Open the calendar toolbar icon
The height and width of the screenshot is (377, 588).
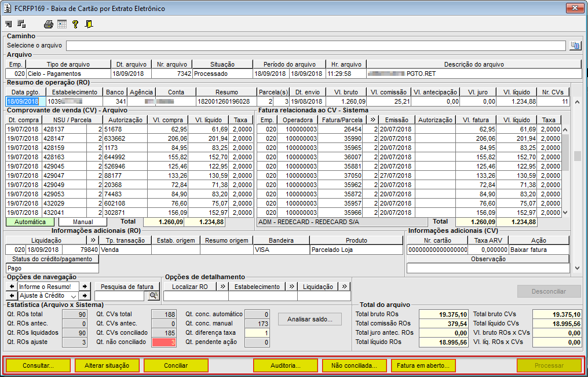pyautogui.click(x=62, y=25)
